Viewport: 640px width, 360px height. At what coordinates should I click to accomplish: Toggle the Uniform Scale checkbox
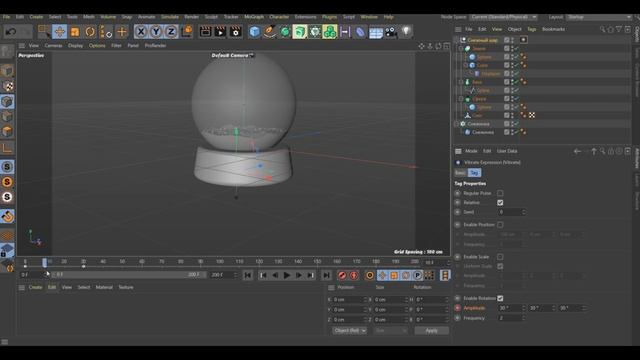tap(500, 266)
